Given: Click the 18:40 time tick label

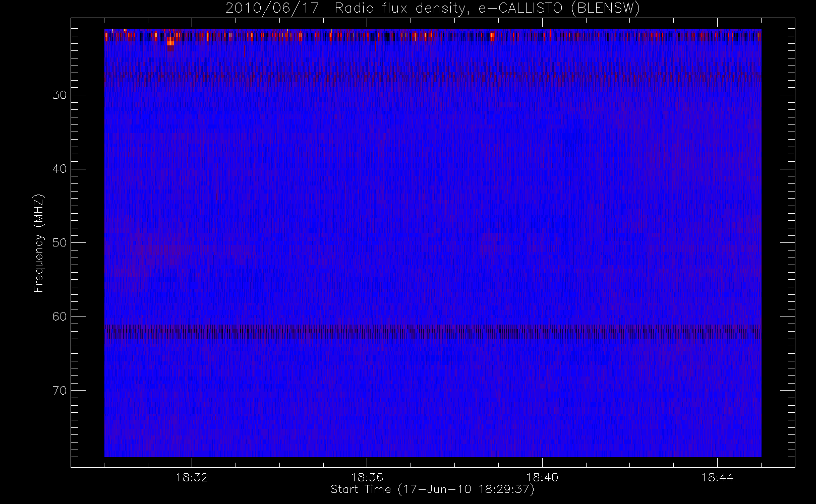Looking at the screenshot, I should (542, 477).
